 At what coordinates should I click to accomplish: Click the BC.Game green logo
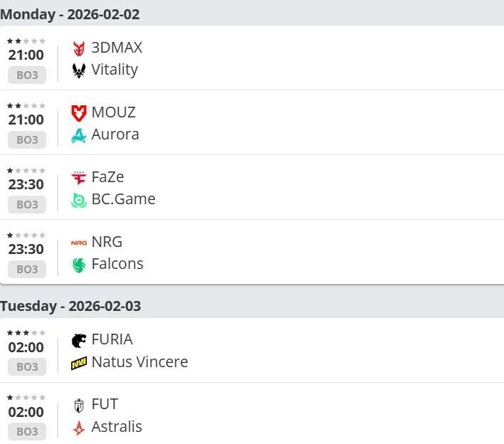(x=79, y=200)
